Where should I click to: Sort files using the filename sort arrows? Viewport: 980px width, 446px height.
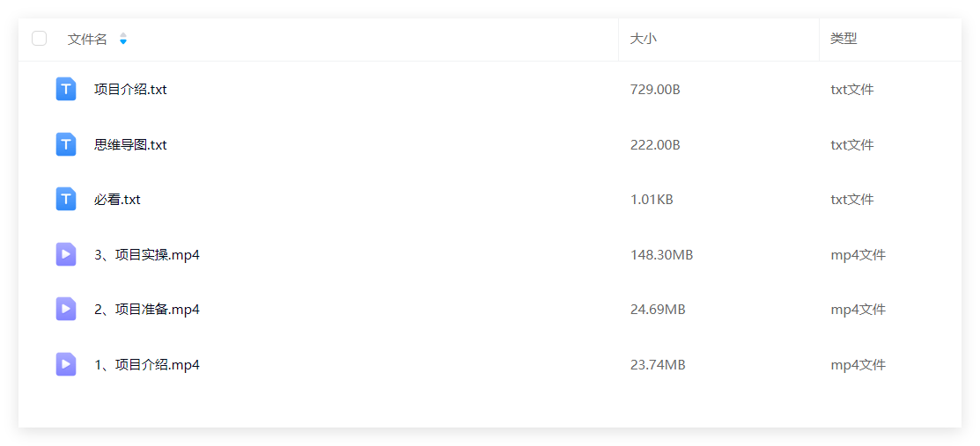[123, 39]
